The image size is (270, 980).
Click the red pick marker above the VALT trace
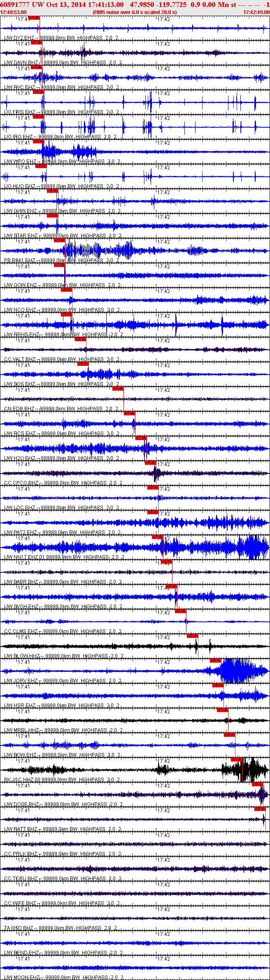(81, 339)
